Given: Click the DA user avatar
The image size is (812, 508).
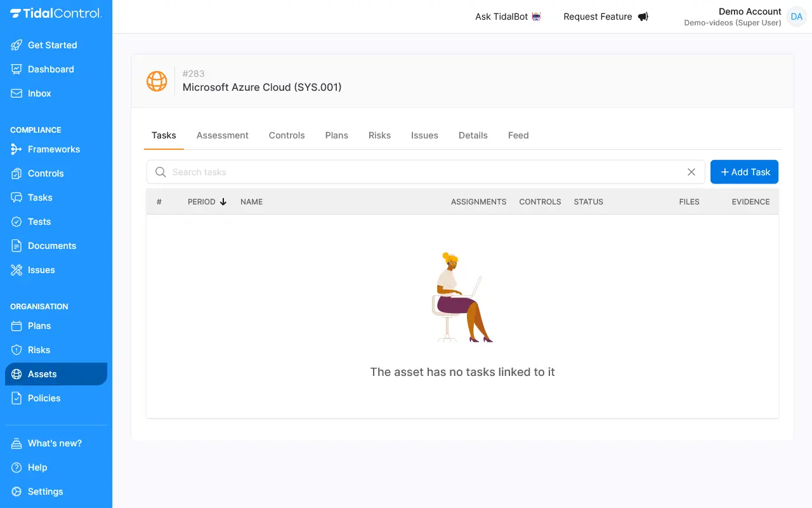Looking at the screenshot, I should (796, 17).
